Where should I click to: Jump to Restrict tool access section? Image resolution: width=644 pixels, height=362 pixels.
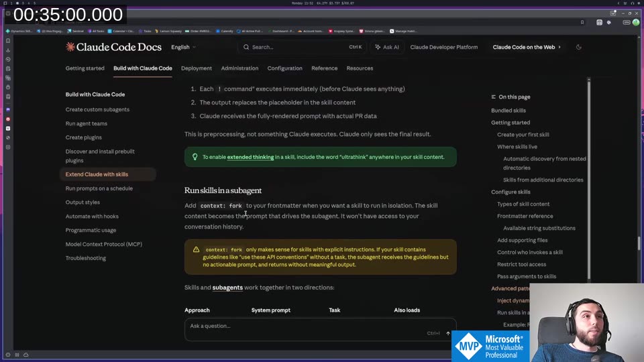pyautogui.click(x=522, y=264)
